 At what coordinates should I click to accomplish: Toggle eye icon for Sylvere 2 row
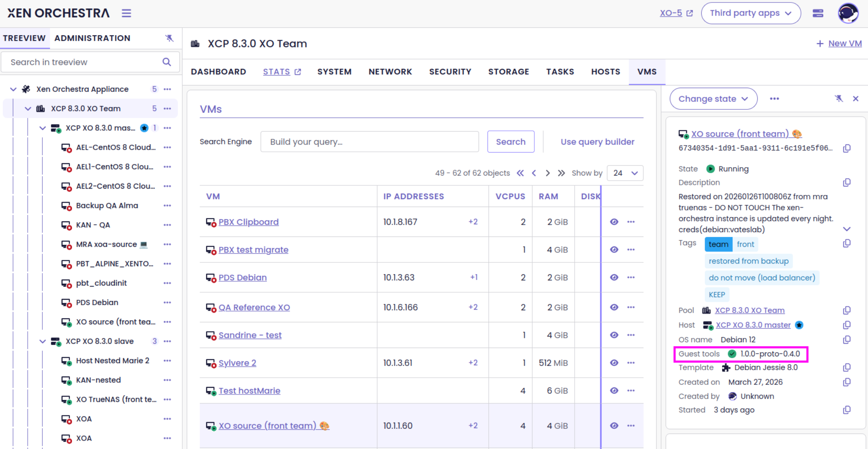tap(614, 363)
